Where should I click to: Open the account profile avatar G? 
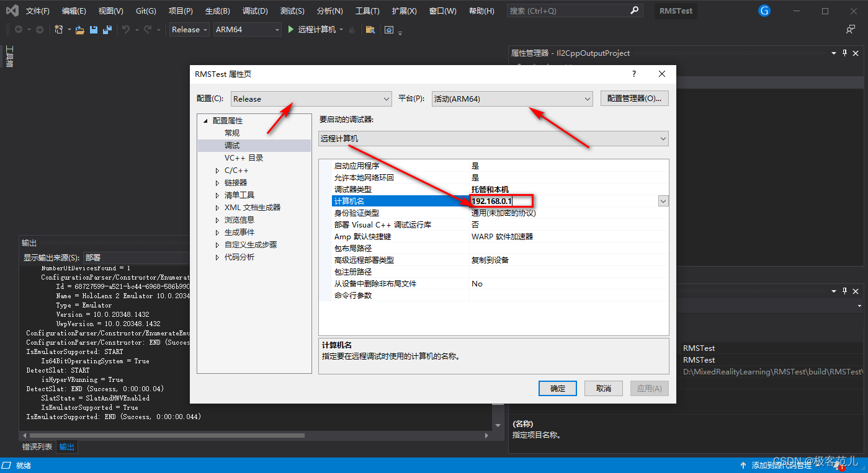pos(764,11)
